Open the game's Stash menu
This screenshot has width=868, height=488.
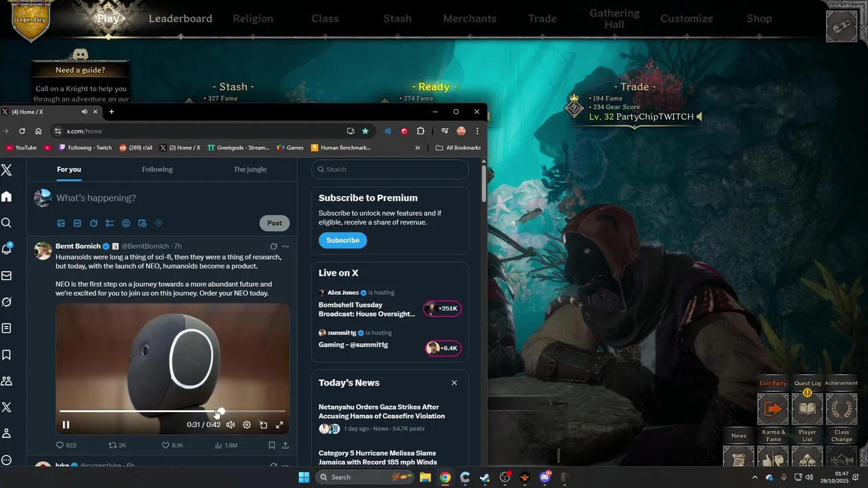pos(397,18)
